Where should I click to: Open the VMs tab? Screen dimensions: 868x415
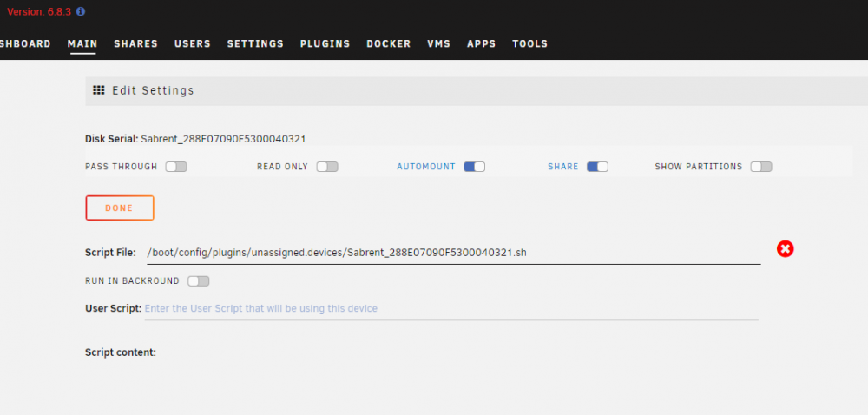(439, 43)
